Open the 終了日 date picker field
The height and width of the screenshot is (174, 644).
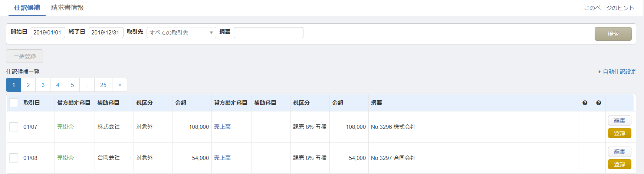[x=106, y=33]
